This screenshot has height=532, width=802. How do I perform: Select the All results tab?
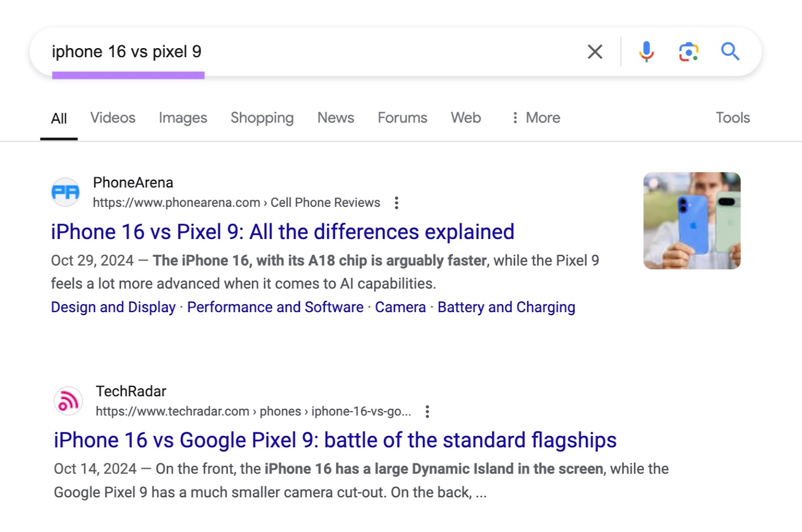pyautogui.click(x=59, y=119)
